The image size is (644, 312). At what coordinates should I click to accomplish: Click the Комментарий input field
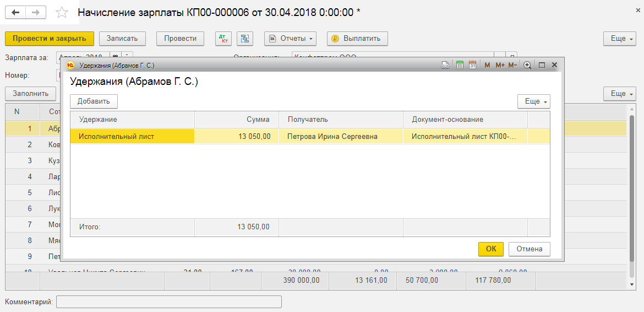pyautogui.click(x=169, y=302)
